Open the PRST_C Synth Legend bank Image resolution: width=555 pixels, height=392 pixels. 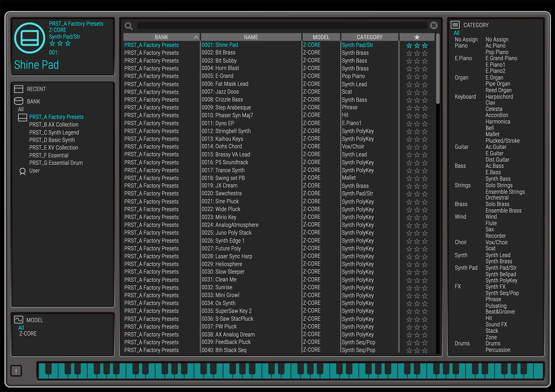(54, 132)
